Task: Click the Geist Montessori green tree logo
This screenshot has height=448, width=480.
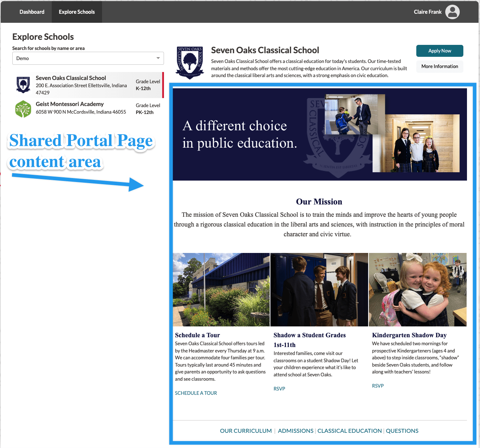Action: (x=23, y=109)
